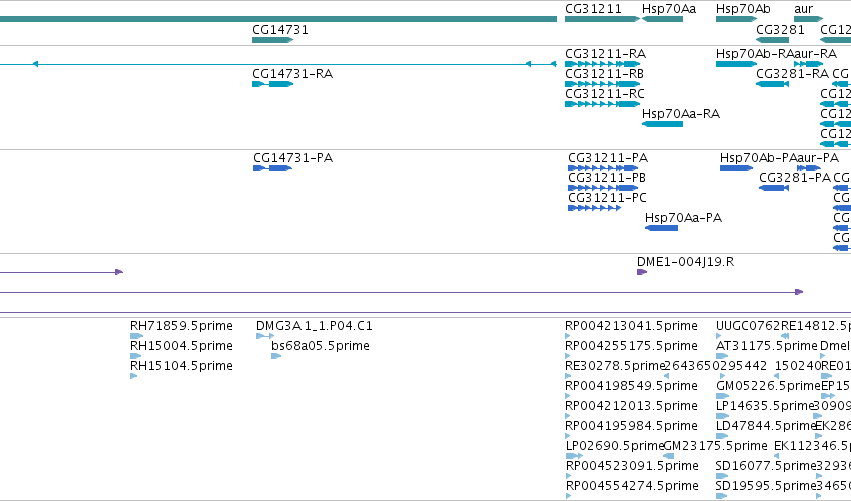Click the GM23175.5prime label
Image resolution: width=851 pixels, height=501 pixels.
click(715, 446)
